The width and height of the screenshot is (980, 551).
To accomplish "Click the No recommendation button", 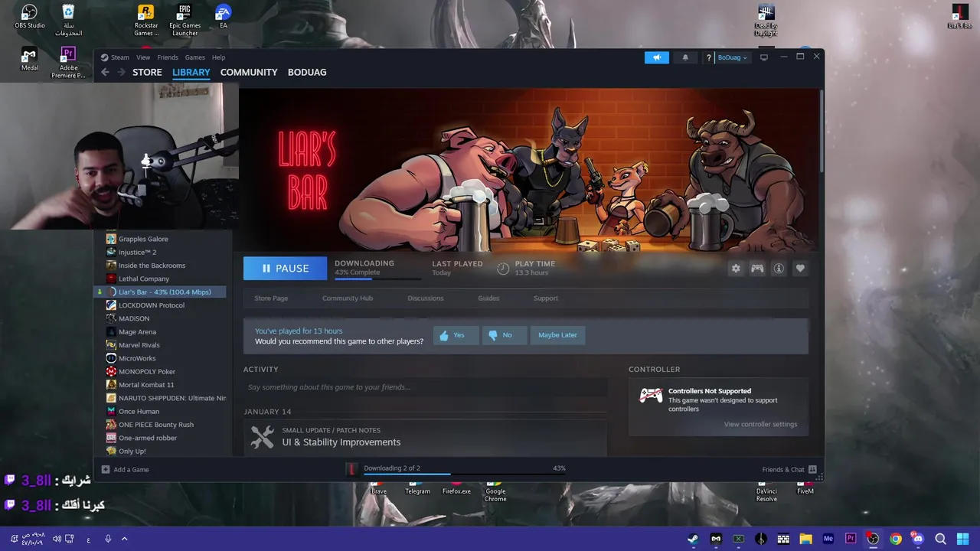I will click(504, 335).
